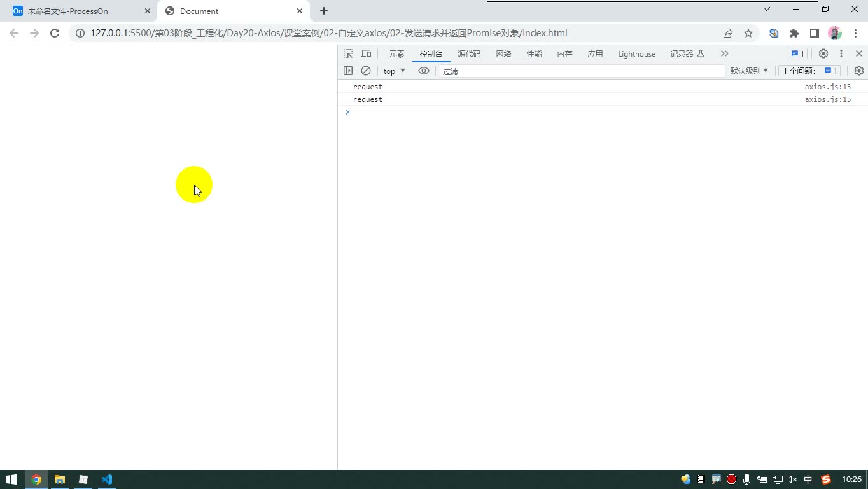This screenshot has width=868, height=489.
Task: Focus the 过滤 filter input field
Action: [x=582, y=71]
